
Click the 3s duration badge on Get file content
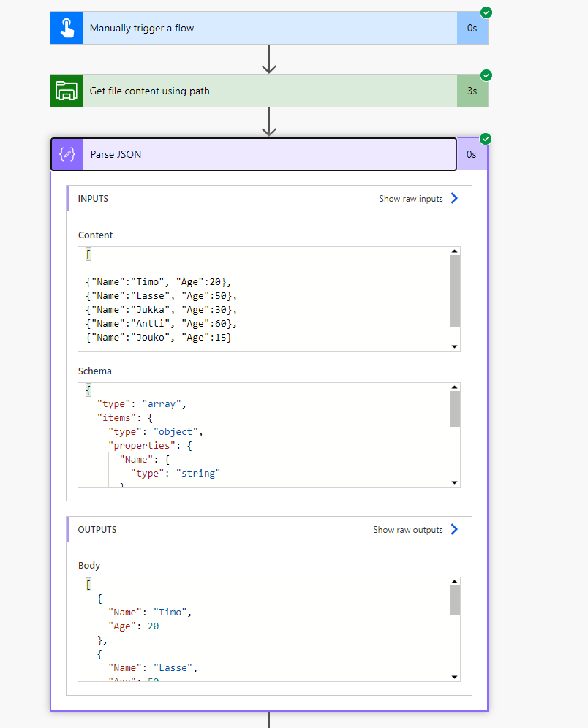click(x=472, y=91)
